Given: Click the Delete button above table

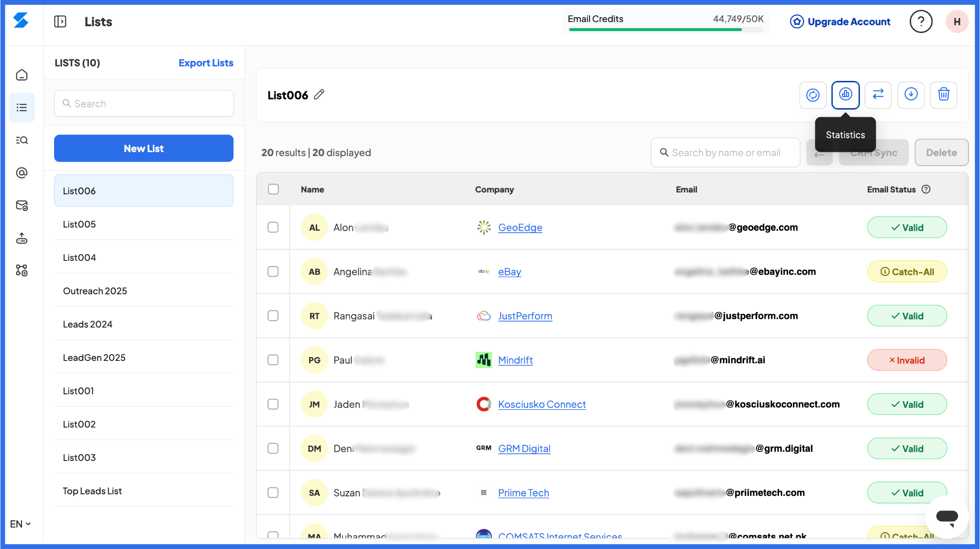Looking at the screenshot, I should pyautogui.click(x=941, y=152).
